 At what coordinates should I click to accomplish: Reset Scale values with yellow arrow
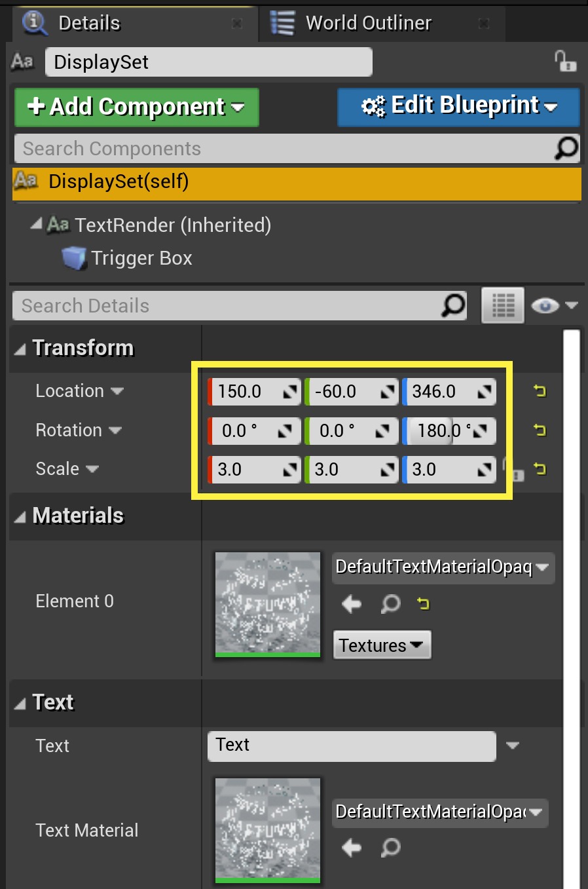pos(540,469)
